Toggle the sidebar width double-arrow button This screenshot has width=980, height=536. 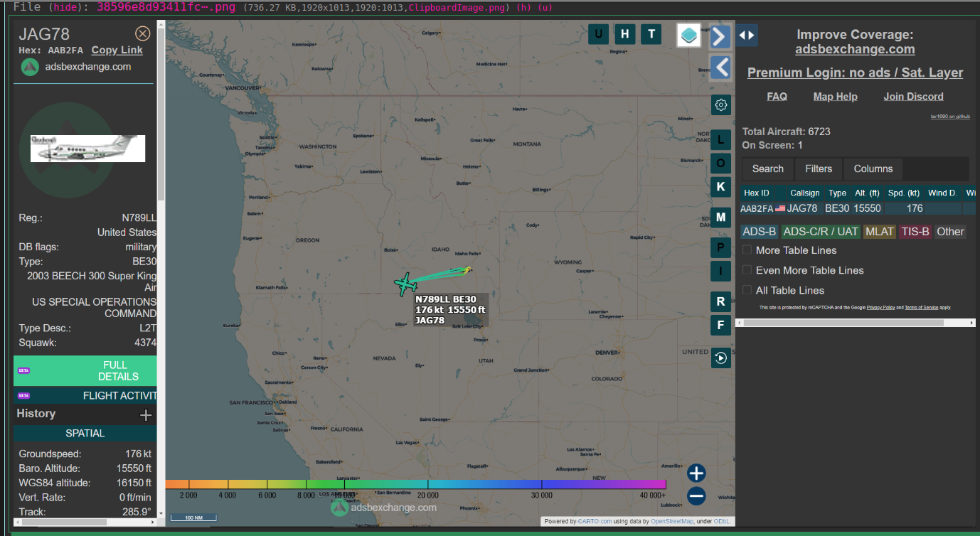[x=747, y=35]
